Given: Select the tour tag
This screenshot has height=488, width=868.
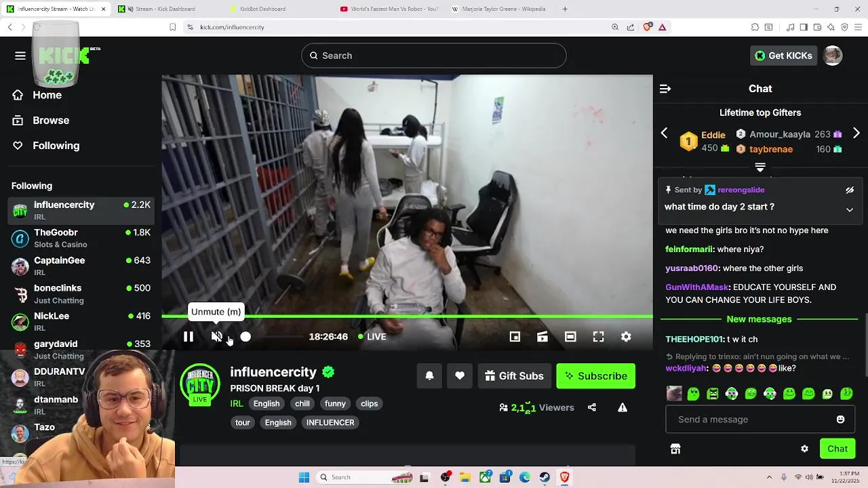Looking at the screenshot, I should pyautogui.click(x=243, y=422).
